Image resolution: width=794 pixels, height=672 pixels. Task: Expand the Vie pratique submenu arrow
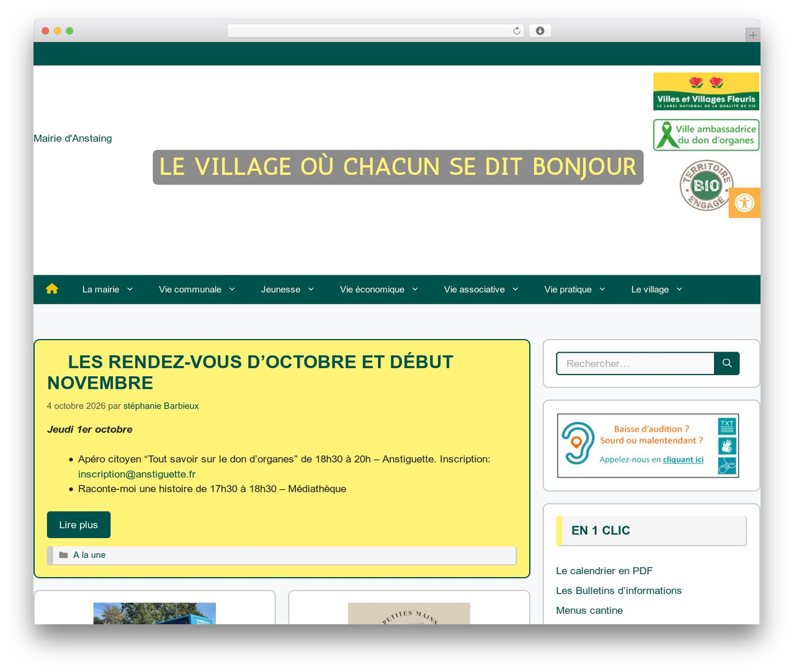pyautogui.click(x=602, y=290)
